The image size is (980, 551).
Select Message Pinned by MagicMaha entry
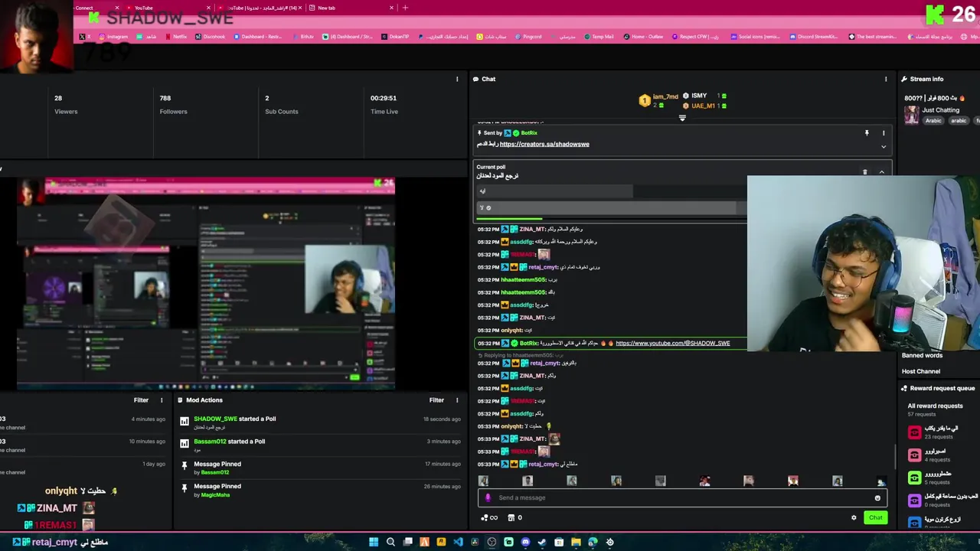320,490
